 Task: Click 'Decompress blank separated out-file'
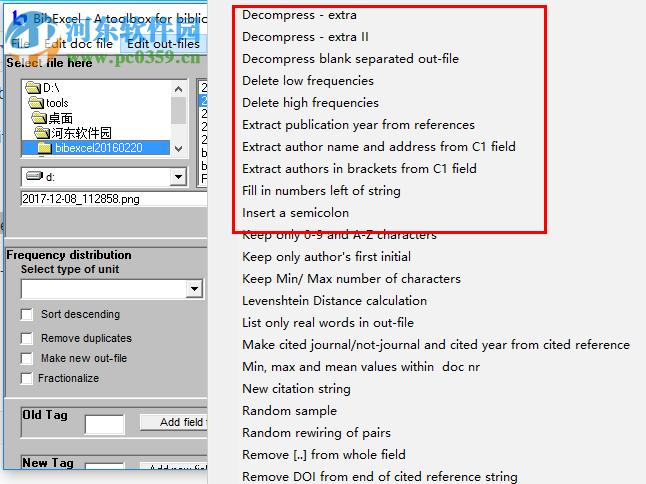point(350,59)
